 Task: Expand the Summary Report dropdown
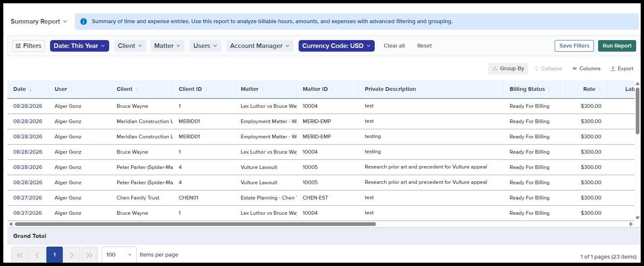coord(38,21)
